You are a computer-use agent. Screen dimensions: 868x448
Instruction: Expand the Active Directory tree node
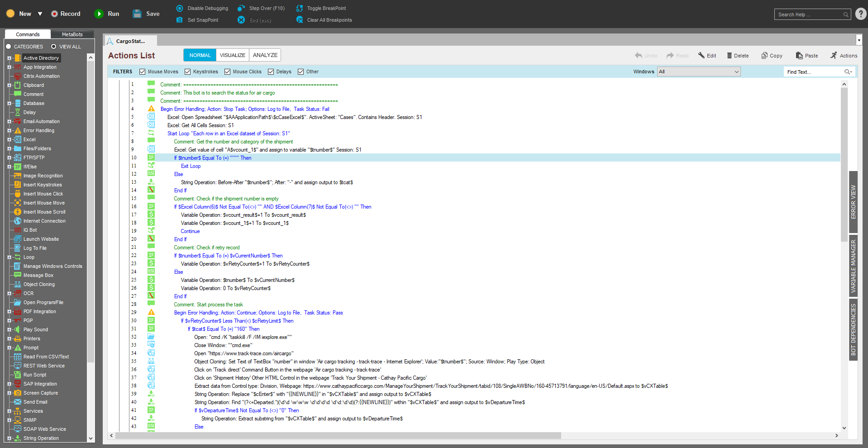tap(9, 58)
